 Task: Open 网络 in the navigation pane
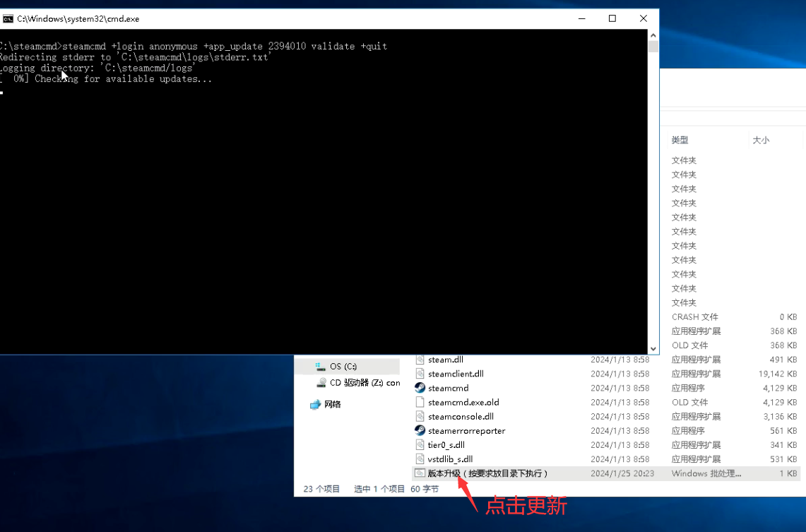[x=332, y=404]
